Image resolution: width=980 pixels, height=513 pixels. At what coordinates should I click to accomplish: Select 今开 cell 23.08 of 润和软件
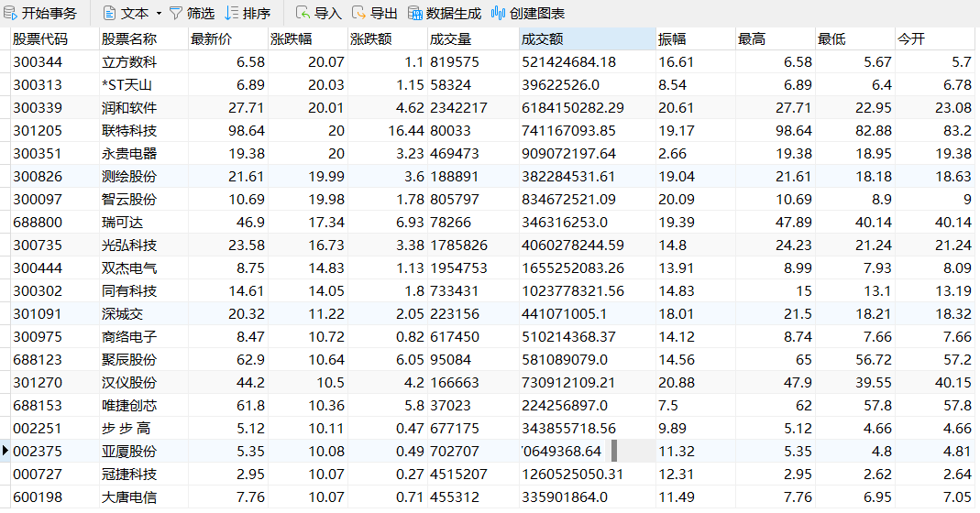(x=935, y=108)
